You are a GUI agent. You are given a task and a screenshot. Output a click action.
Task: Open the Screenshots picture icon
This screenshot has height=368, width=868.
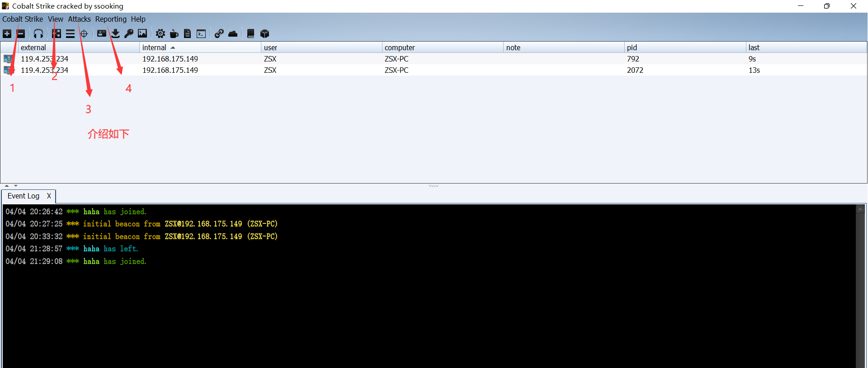(142, 34)
